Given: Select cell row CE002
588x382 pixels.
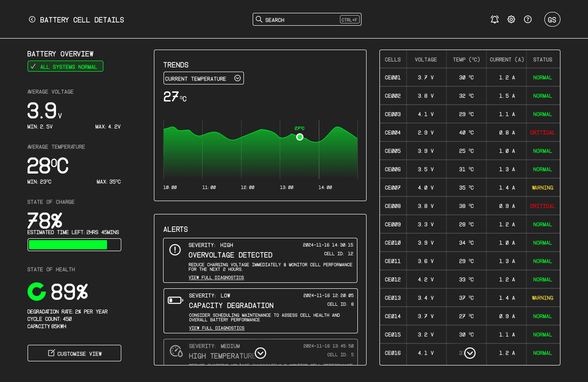Looking at the screenshot, I should [x=470, y=96].
